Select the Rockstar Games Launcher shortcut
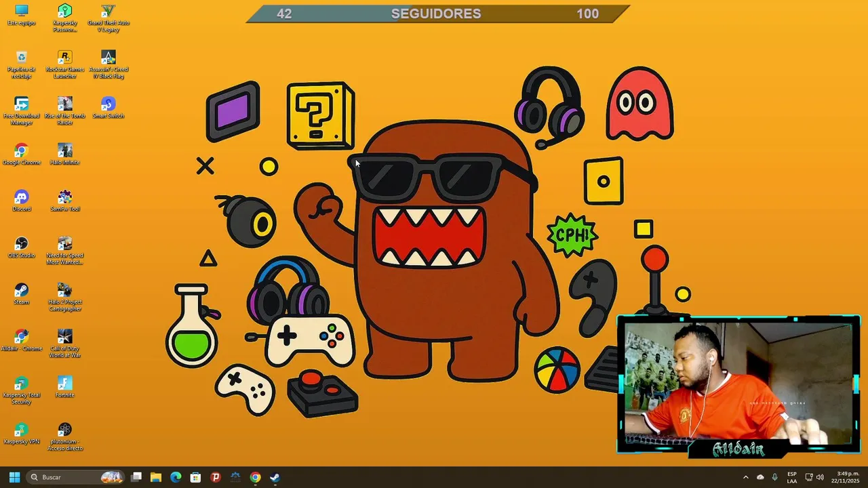868x488 pixels. tap(65, 65)
